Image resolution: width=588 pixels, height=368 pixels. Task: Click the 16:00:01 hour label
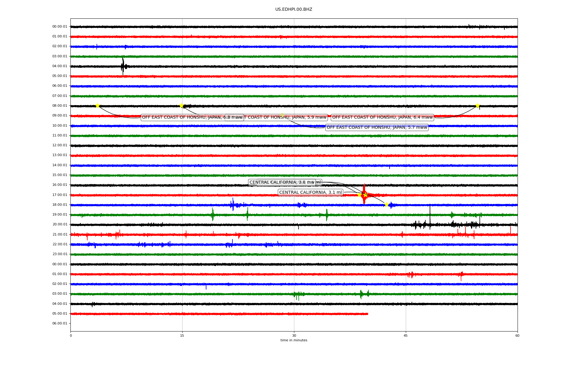[x=60, y=185]
